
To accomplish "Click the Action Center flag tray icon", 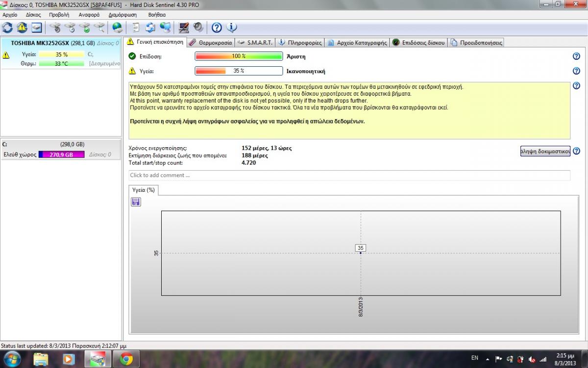I will [499, 359].
